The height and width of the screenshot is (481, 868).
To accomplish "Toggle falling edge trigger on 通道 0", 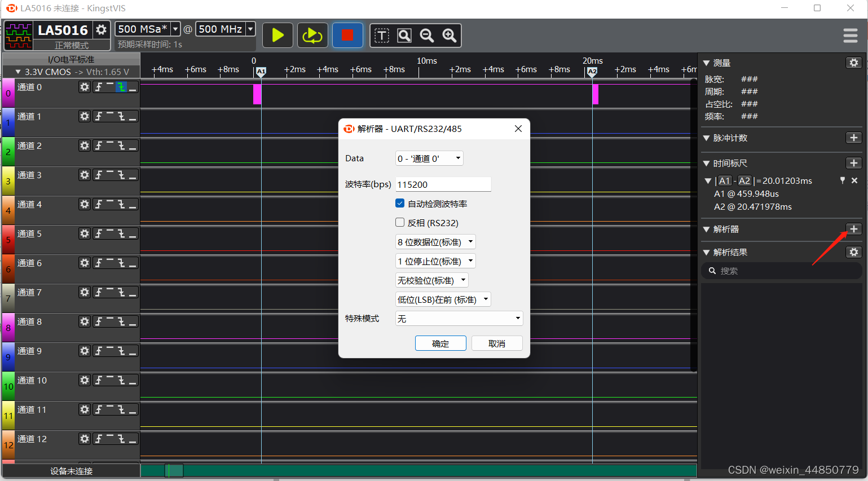I will tap(121, 87).
